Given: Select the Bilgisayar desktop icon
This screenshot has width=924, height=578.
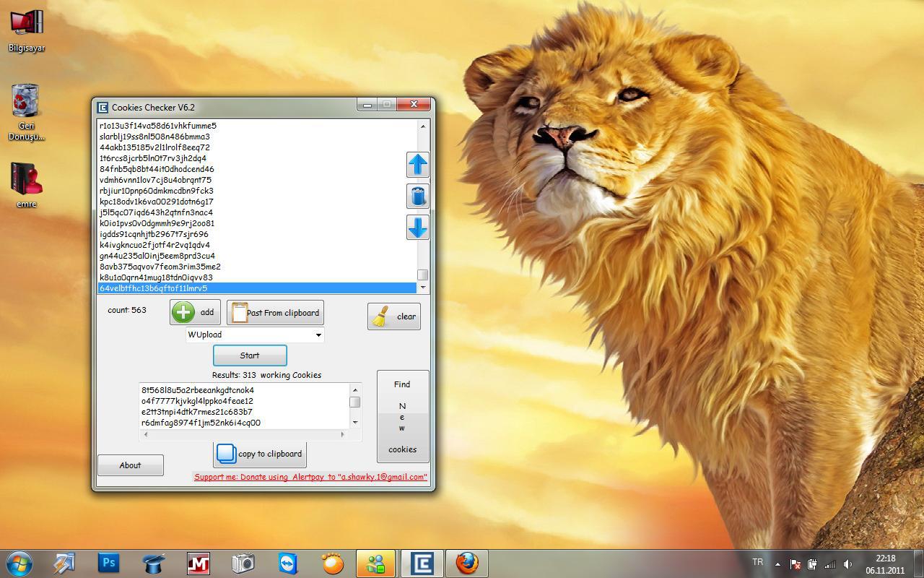Looking at the screenshot, I should (27, 30).
